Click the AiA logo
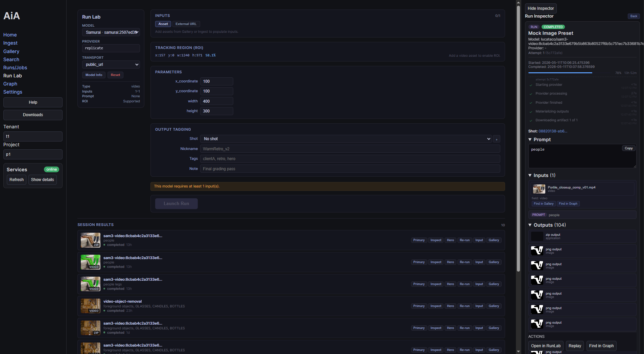The width and height of the screenshot is (644, 354). (12, 16)
